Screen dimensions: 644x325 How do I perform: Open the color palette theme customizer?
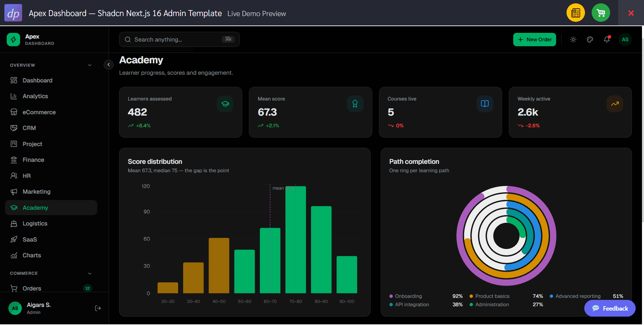pyautogui.click(x=590, y=40)
